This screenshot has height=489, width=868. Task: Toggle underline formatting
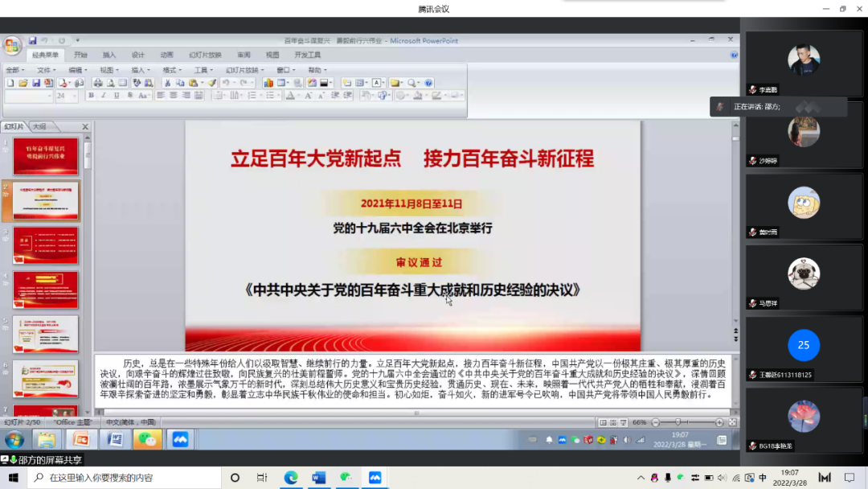[117, 97]
